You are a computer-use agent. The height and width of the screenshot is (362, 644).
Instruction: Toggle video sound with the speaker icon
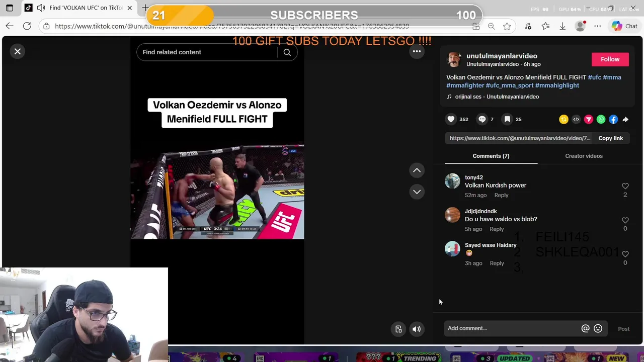coord(417,329)
